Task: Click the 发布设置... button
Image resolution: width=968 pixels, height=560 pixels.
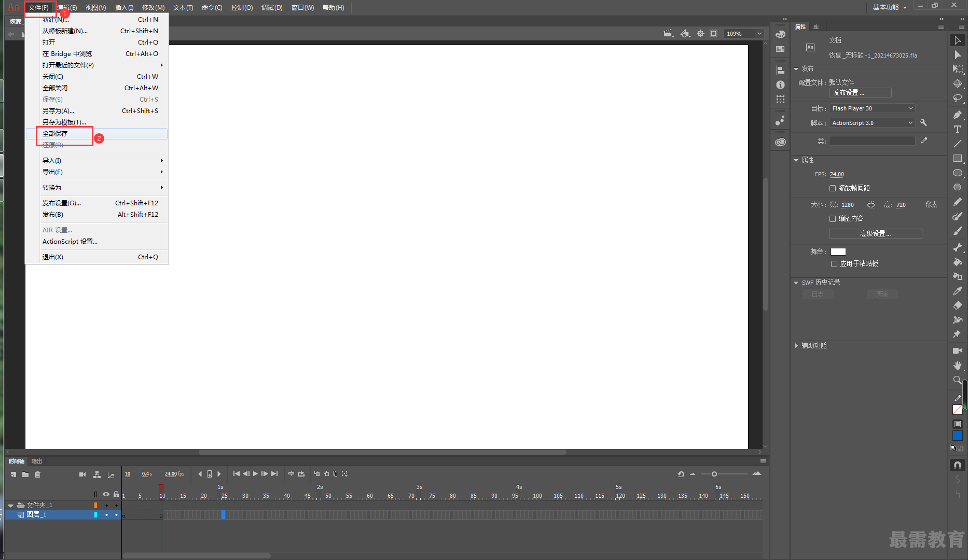Action: (x=860, y=93)
